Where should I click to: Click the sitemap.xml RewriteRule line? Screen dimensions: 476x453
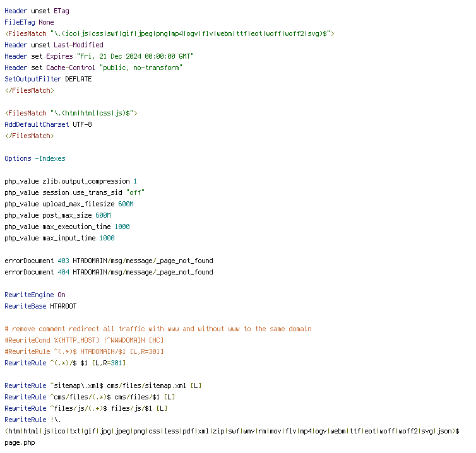[103, 386]
